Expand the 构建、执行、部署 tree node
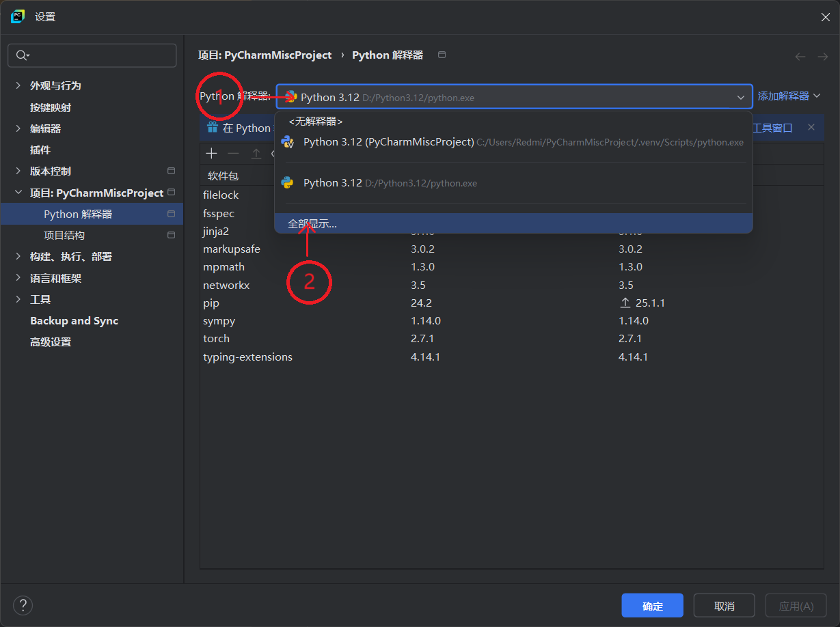 click(18, 256)
